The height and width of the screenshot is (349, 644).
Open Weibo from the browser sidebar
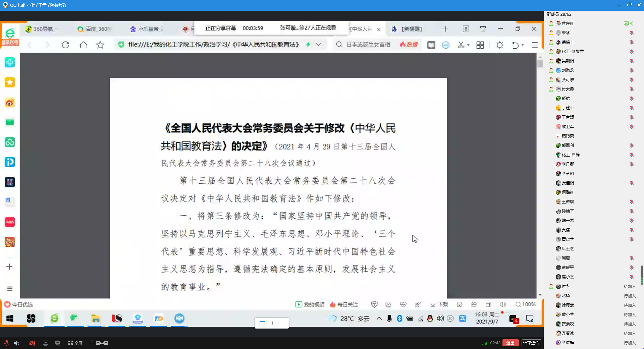coord(10,103)
